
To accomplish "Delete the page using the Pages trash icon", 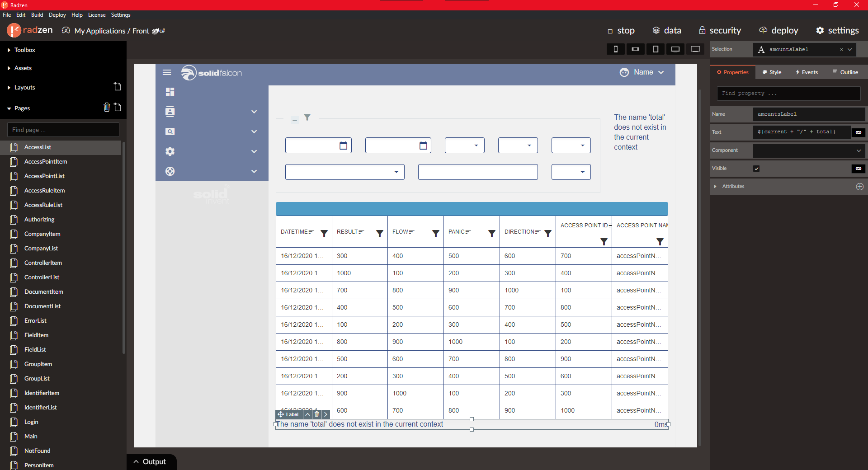I will [107, 107].
